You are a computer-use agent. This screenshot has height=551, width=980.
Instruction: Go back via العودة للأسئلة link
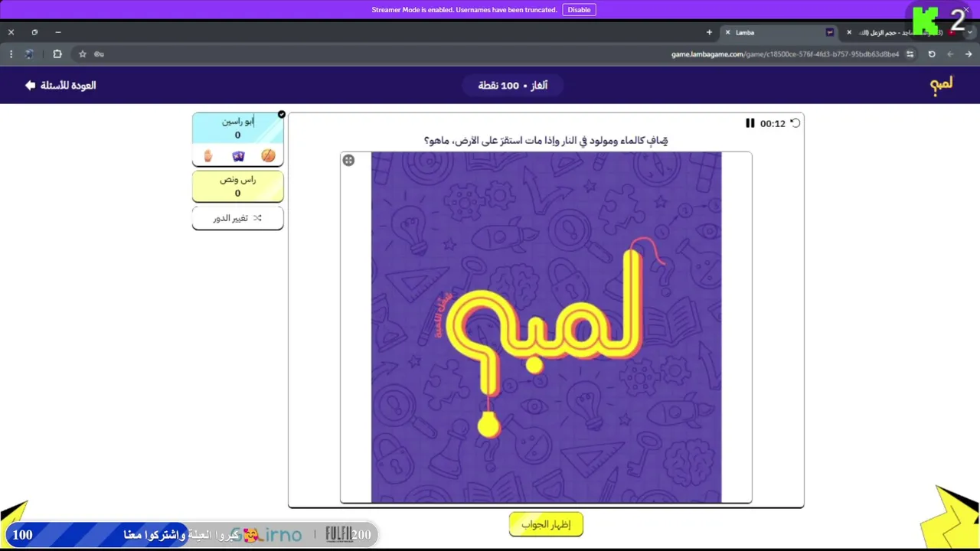tap(60, 85)
